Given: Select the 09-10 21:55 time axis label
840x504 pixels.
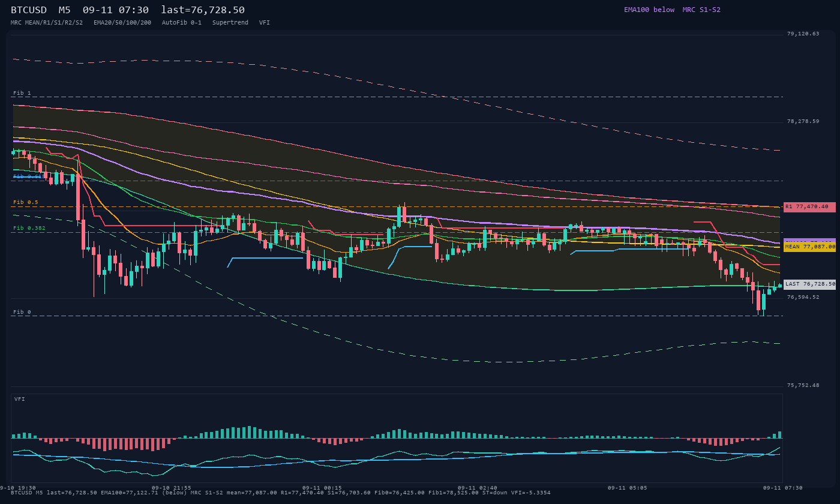Looking at the screenshot, I should [172, 488].
